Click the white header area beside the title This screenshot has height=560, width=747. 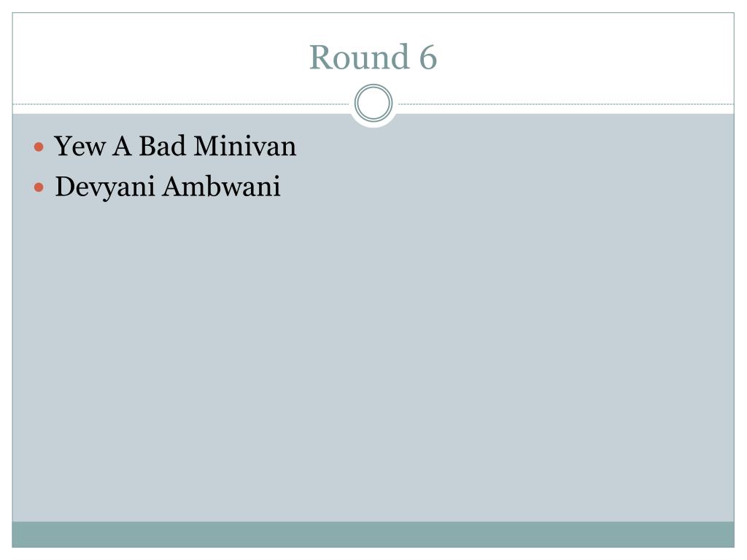(x=586, y=57)
